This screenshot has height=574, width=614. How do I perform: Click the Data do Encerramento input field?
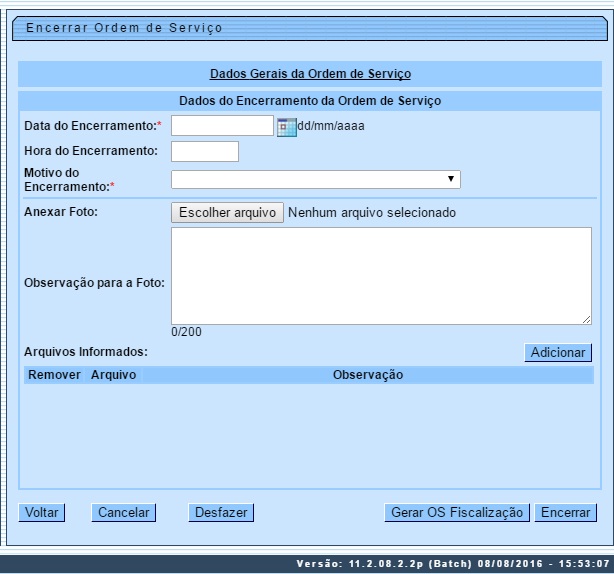[222, 125]
